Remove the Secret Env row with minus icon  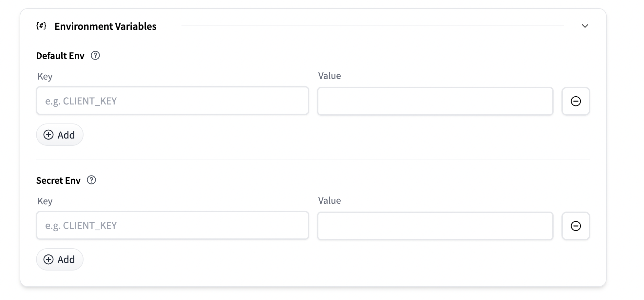click(x=576, y=226)
